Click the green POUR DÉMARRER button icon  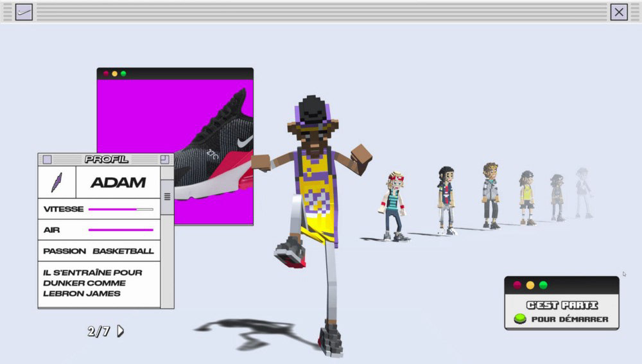(520, 318)
